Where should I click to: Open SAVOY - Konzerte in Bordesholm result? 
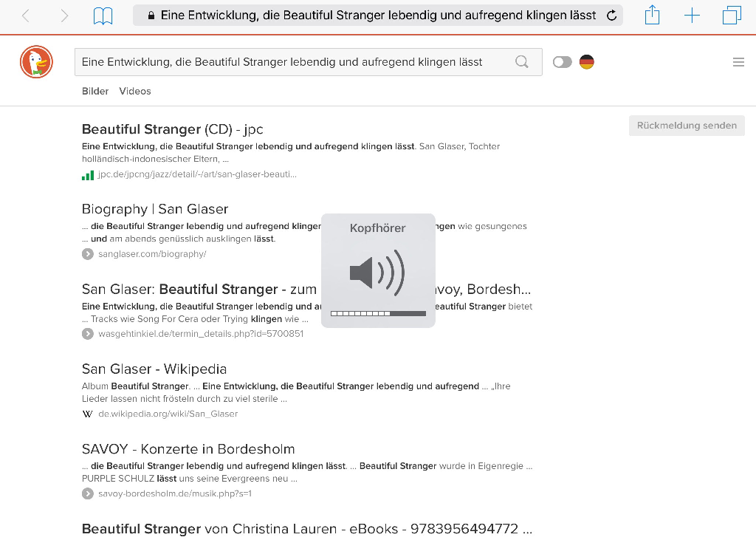(x=188, y=449)
